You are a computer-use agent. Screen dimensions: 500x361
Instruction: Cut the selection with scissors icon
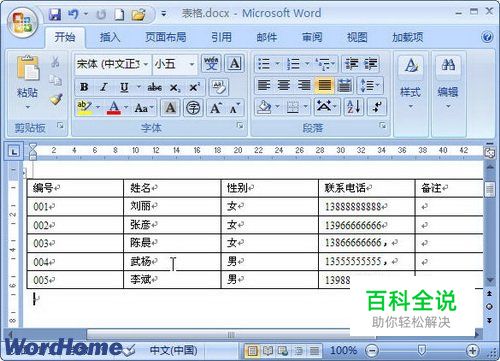tap(55, 62)
